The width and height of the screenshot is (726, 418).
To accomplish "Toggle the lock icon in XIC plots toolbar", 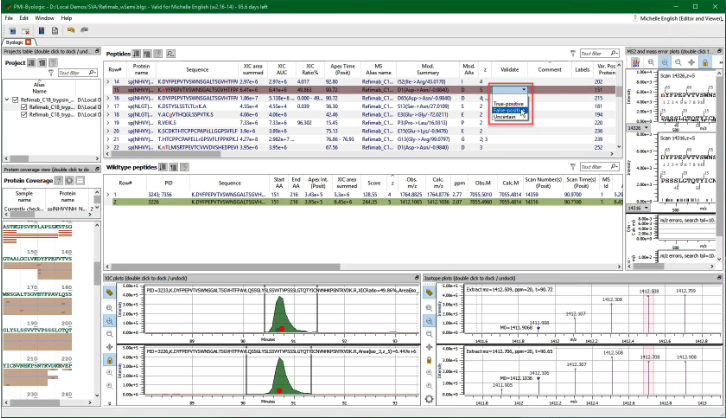I will (x=109, y=360).
